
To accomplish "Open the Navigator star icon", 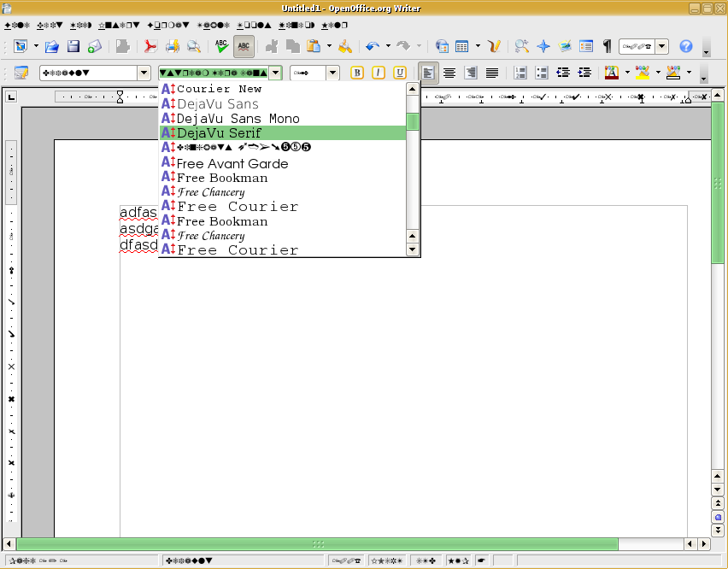I will pos(543,46).
